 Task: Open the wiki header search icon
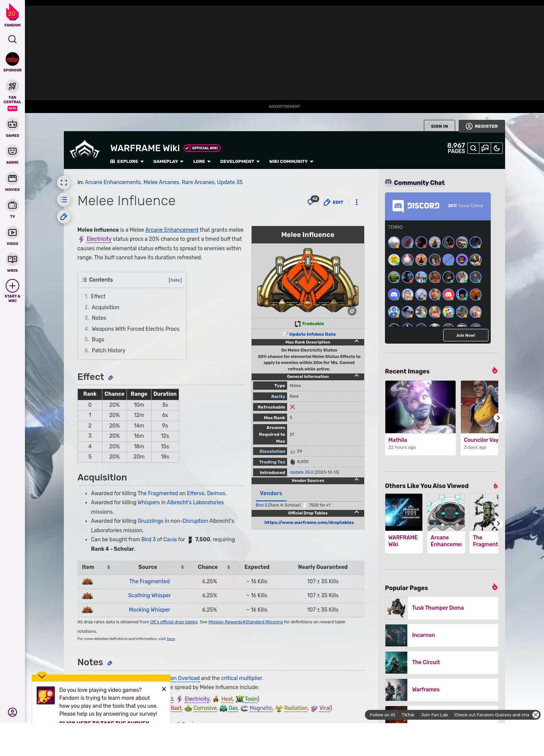click(x=473, y=148)
